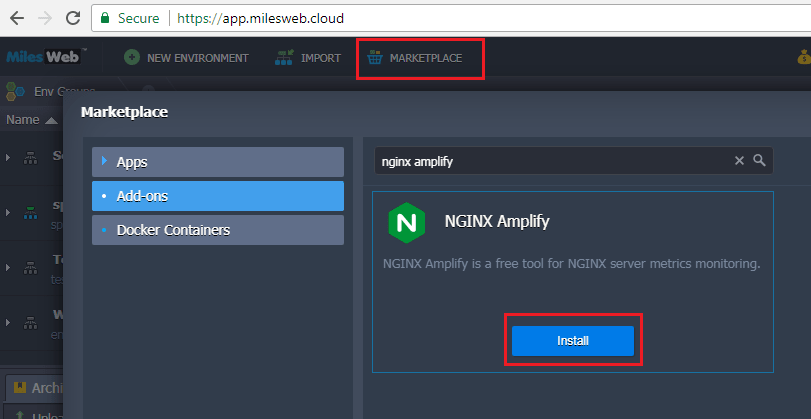Viewport: 811px width, 419px height.
Task: Expand the Apps category
Action: tap(218, 162)
